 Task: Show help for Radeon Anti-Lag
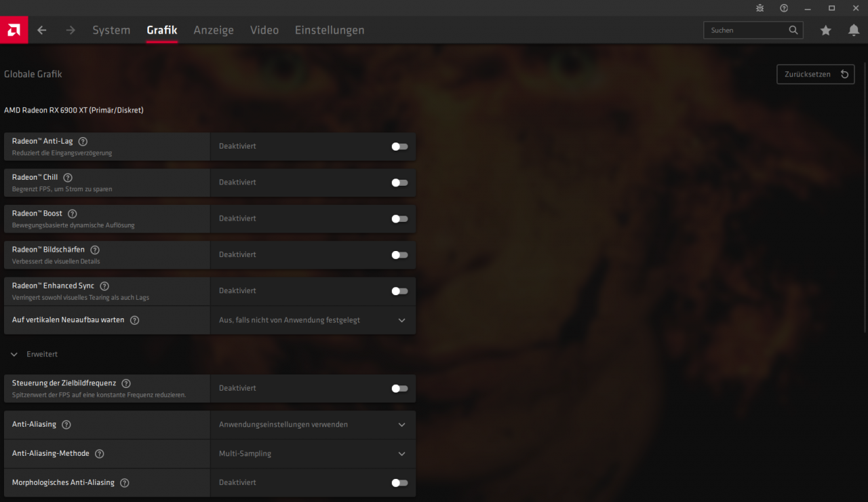tap(83, 141)
